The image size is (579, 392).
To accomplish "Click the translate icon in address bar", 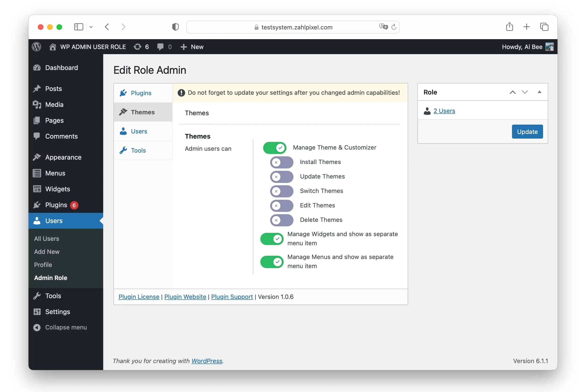I will (383, 27).
